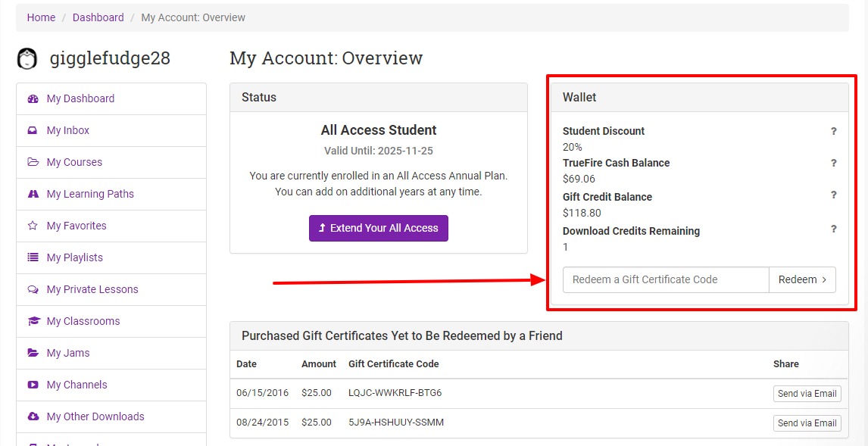Image resolution: width=868 pixels, height=446 pixels.
Task: Show help for Student Discount
Action: point(833,131)
